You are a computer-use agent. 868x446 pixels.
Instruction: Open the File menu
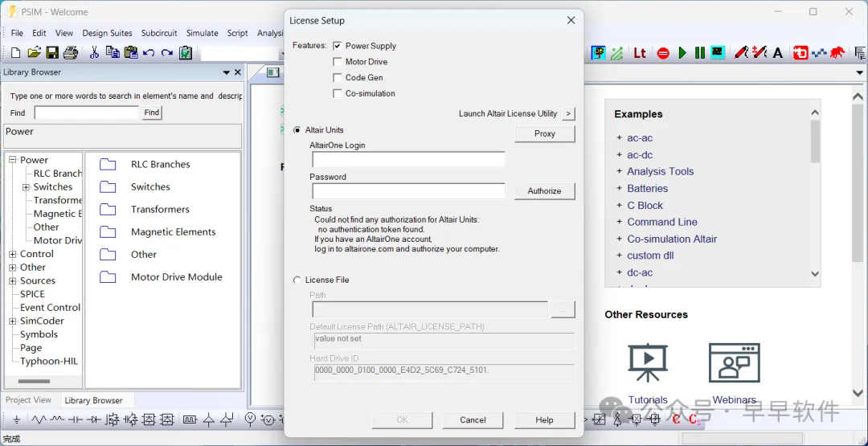pos(17,33)
